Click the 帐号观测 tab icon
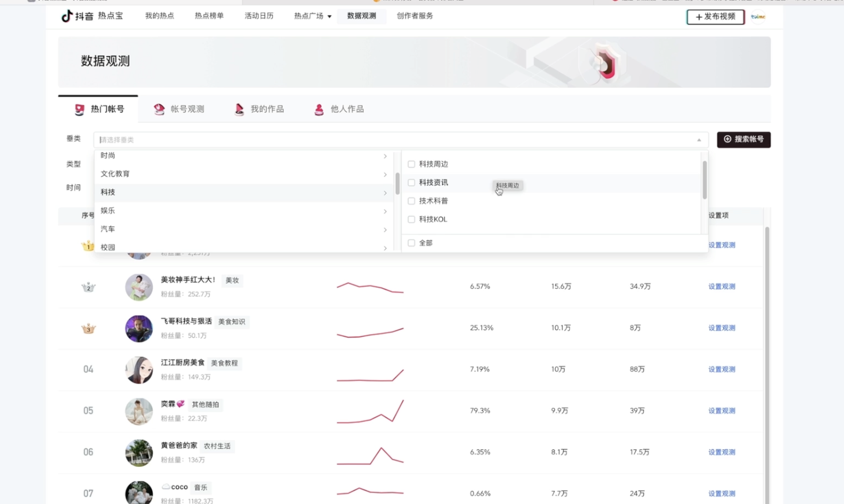Screen dimensions: 844x504 click(159, 109)
